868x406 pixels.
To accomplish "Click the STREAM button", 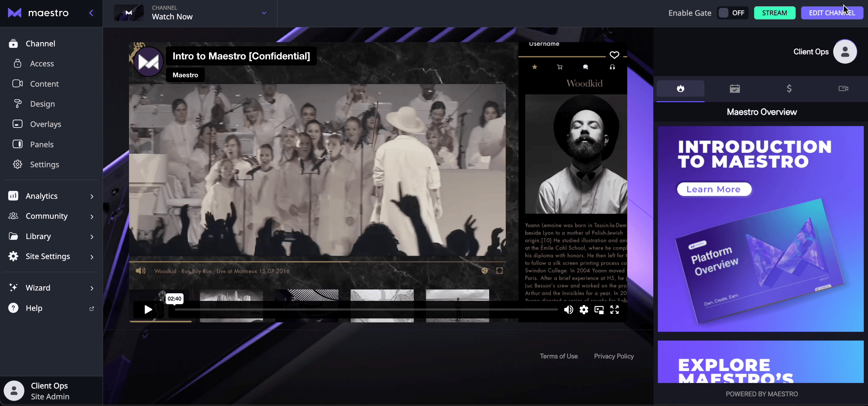I will coord(775,13).
